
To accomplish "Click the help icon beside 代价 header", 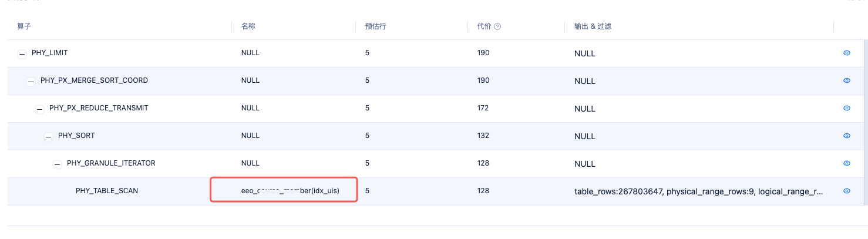I will (497, 26).
